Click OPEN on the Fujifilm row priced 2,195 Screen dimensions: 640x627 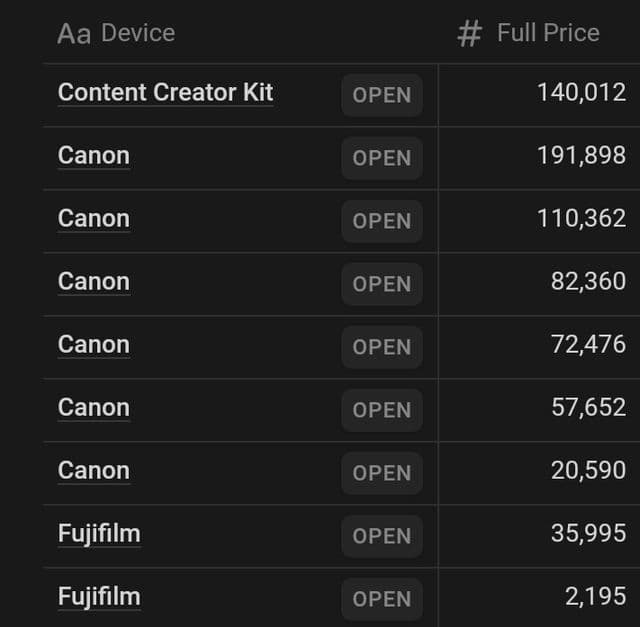tap(382, 599)
